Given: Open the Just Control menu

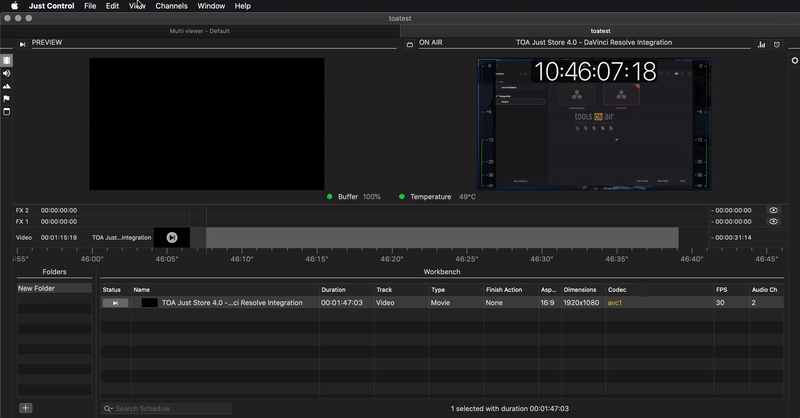Looking at the screenshot, I should [52, 6].
